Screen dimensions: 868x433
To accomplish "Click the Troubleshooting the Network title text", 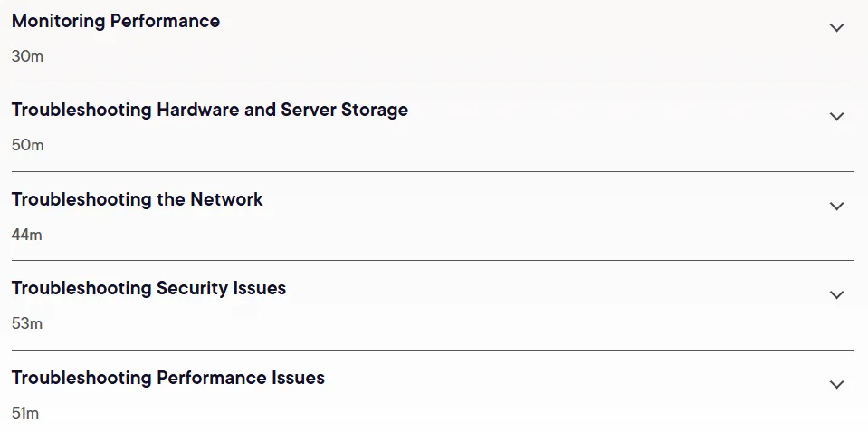I will pos(138,199).
